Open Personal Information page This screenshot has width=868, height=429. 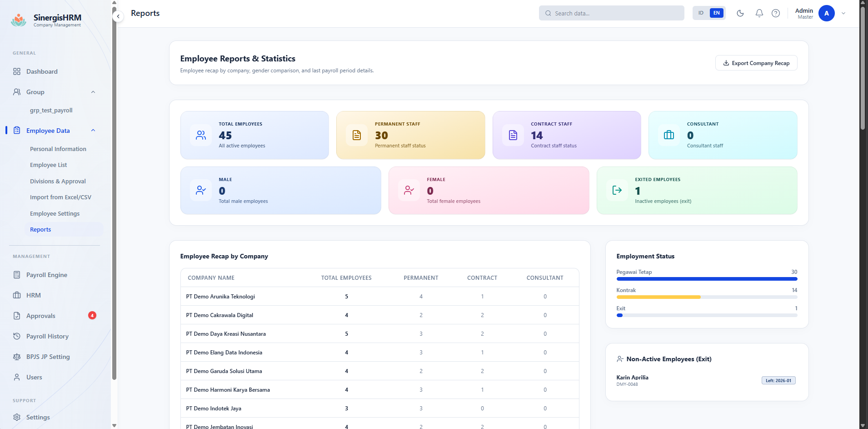58,149
